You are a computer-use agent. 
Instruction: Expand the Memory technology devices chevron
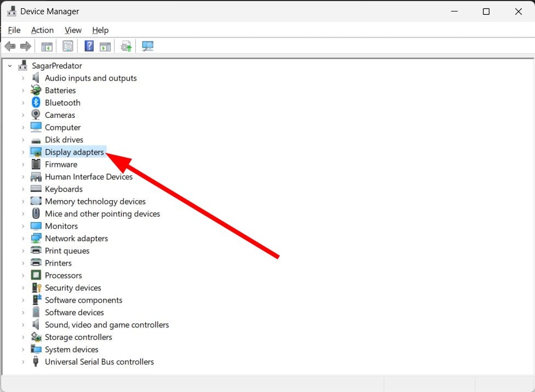[23, 202]
